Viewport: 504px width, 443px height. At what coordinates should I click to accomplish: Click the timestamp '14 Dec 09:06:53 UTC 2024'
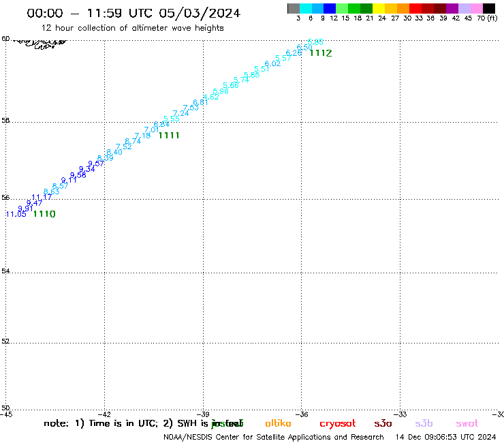click(446, 437)
